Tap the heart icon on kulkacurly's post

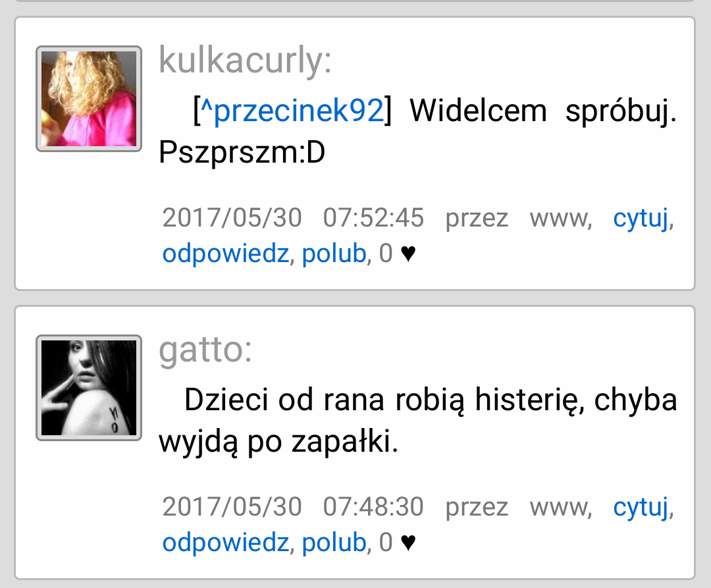pyautogui.click(x=408, y=254)
